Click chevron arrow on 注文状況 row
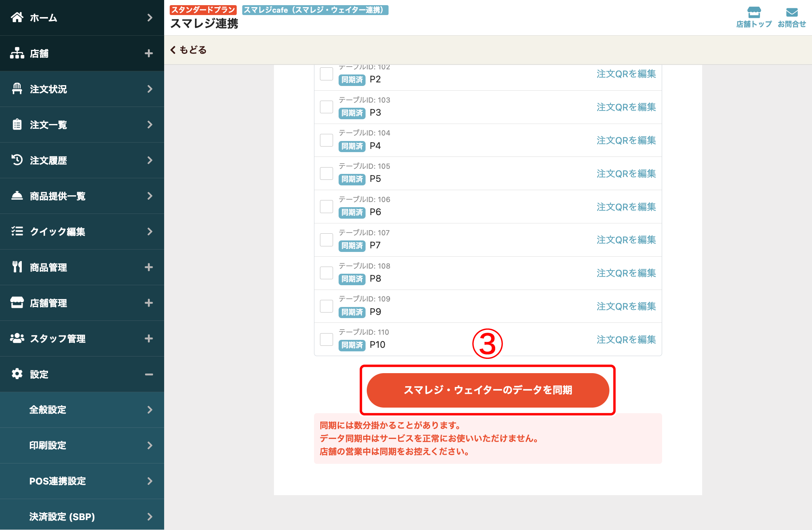The width and height of the screenshot is (812, 530). point(149,89)
